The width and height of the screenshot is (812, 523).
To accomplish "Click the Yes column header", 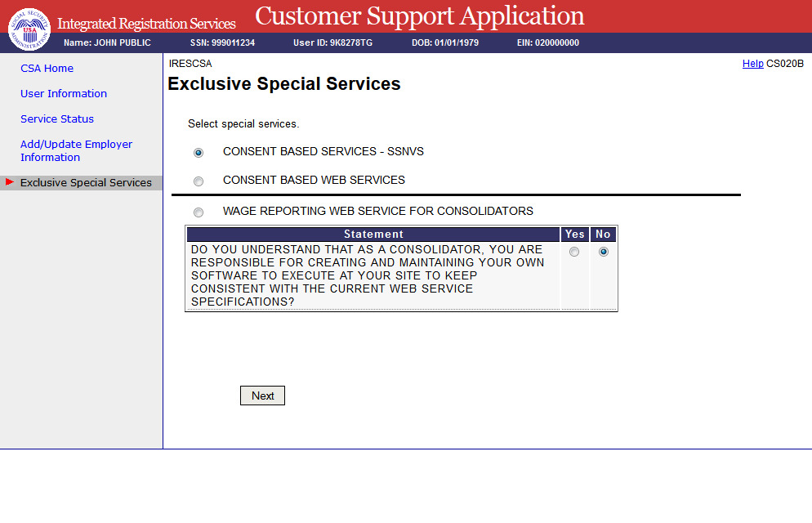I will tap(575, 234).
